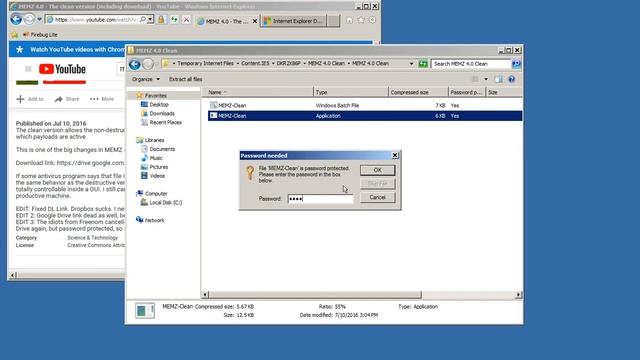Click the folder icon in the Explorer address bar
The height and width of the screenshot is (360, 640).
[x=165, y=64]
